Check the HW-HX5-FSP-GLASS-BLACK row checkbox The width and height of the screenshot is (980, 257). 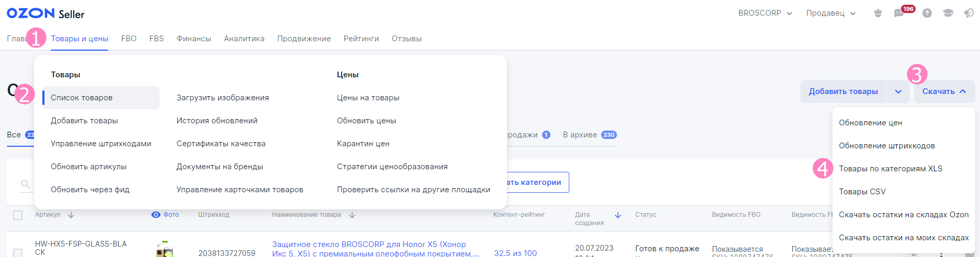click(x=18, y=253)
